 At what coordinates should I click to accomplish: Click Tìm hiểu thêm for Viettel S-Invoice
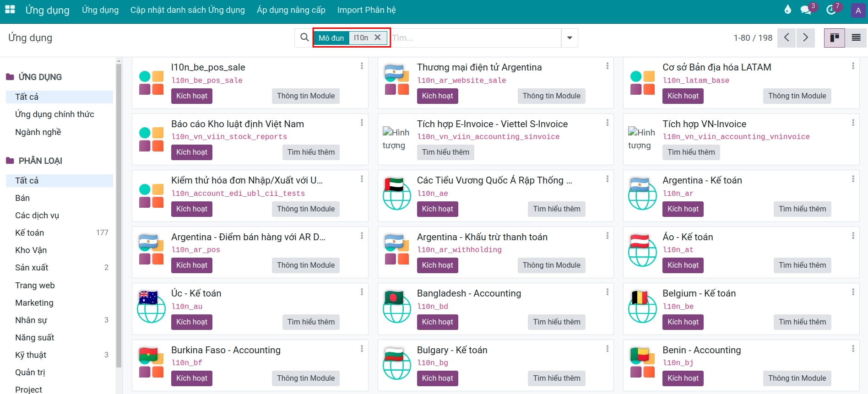click(x=445, y=152)
